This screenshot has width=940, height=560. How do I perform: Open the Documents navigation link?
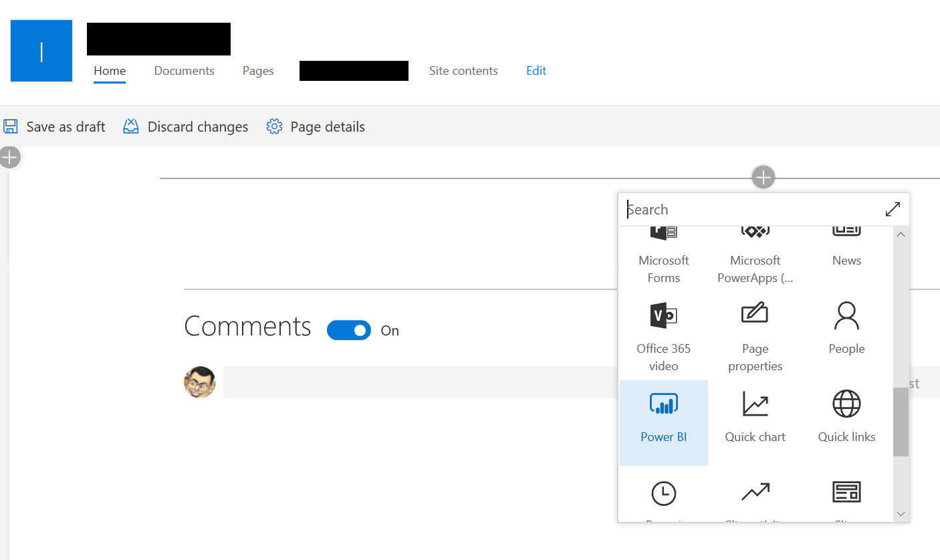pos(185,71)
